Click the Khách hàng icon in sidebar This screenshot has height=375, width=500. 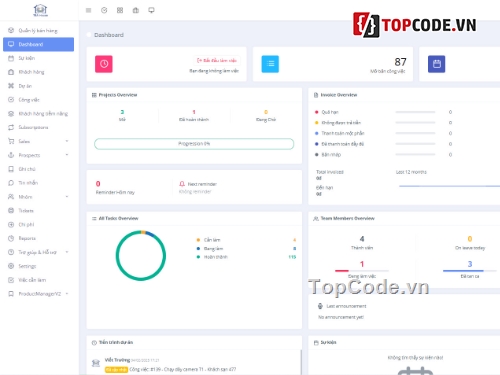[x=11, y=72]
